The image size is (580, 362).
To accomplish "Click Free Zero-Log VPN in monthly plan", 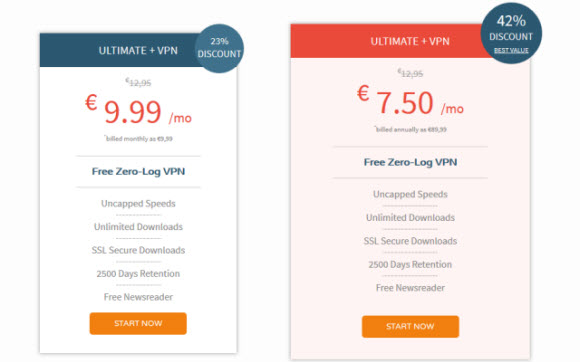I will click(138, 172).
